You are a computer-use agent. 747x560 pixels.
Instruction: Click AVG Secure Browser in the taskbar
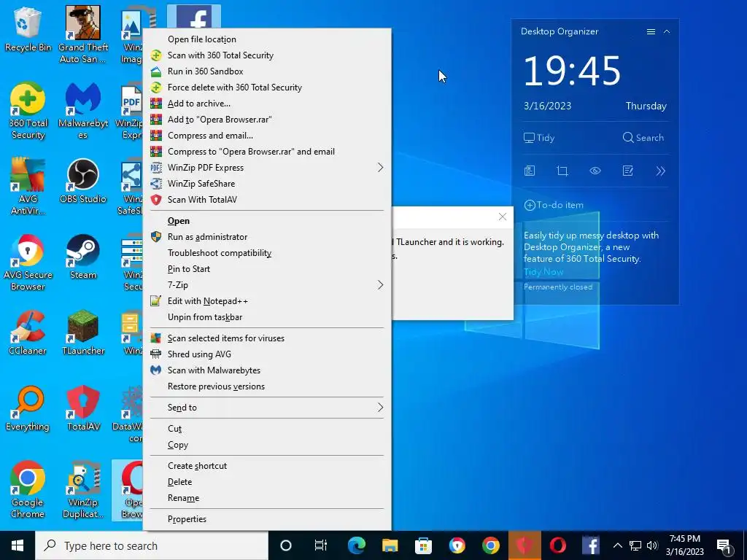[x=457, y=545]
